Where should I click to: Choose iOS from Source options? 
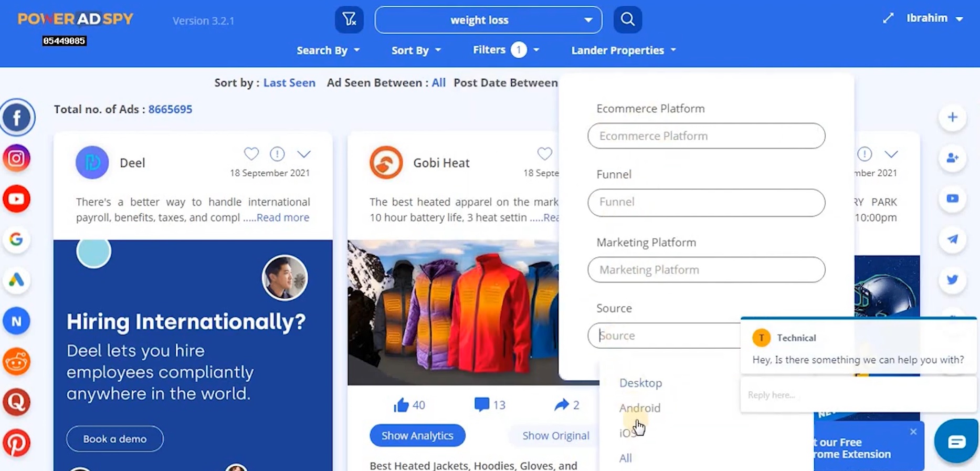point(627,433)
